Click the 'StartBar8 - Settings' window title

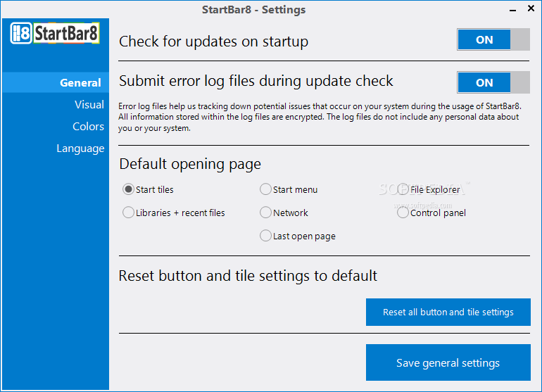(253, 10)
